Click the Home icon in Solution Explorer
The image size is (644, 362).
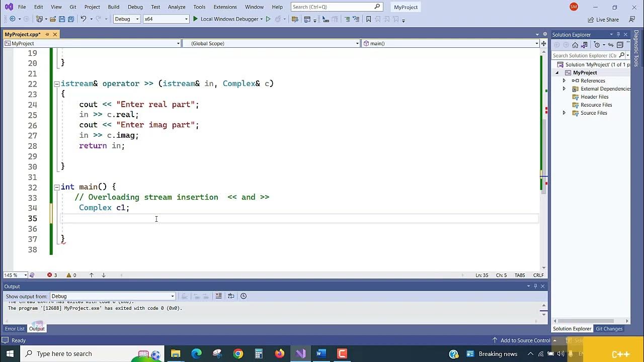(575, 45)
